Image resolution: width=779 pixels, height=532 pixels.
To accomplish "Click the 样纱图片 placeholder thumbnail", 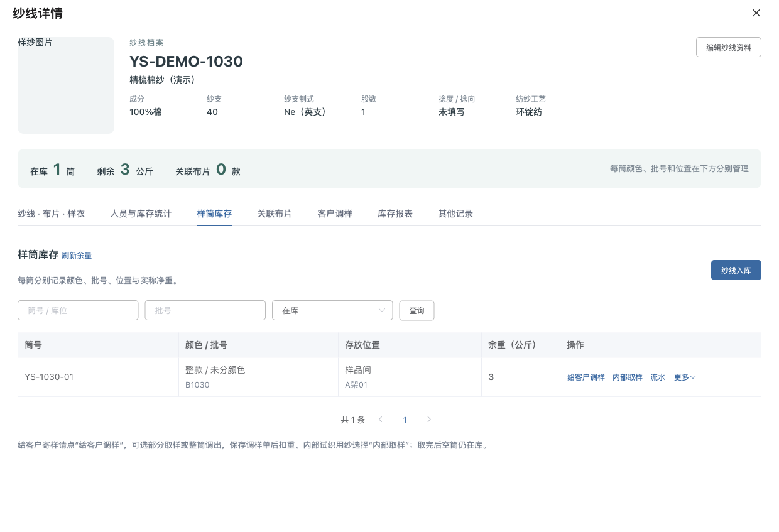I will pyautogui.click(x=66, y=85).
